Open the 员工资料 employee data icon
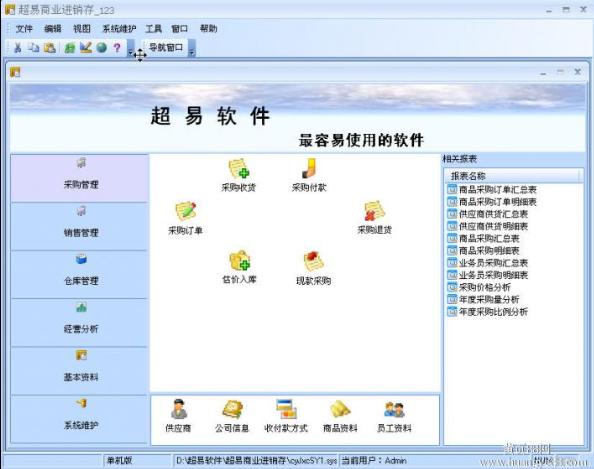 [x=394, y=416]
